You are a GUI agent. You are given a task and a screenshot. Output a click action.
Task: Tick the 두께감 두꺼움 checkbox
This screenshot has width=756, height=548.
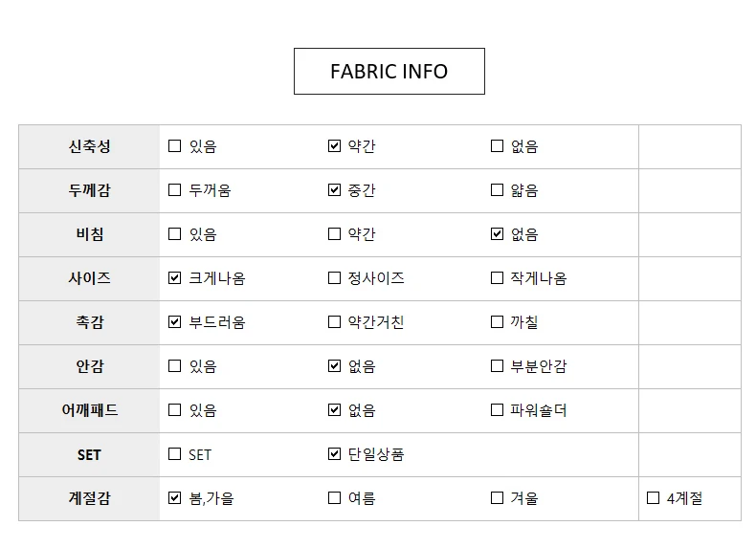(174, 190)
